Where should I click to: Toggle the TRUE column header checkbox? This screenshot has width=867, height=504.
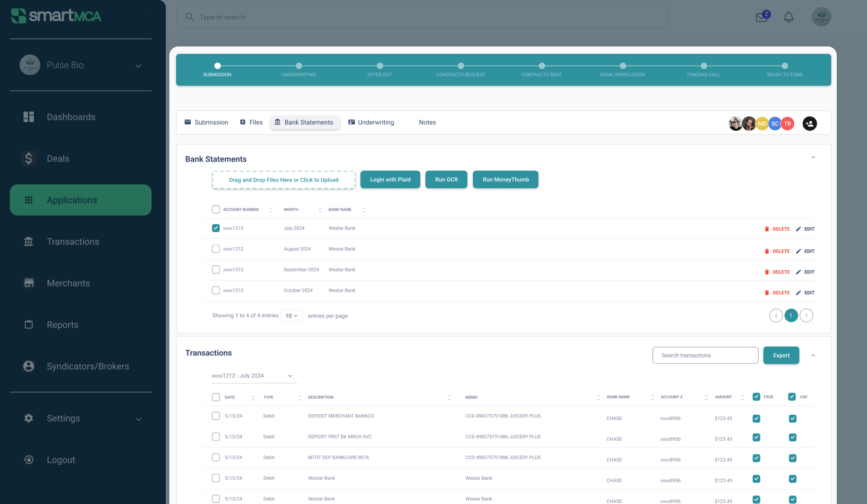[756, 397]
